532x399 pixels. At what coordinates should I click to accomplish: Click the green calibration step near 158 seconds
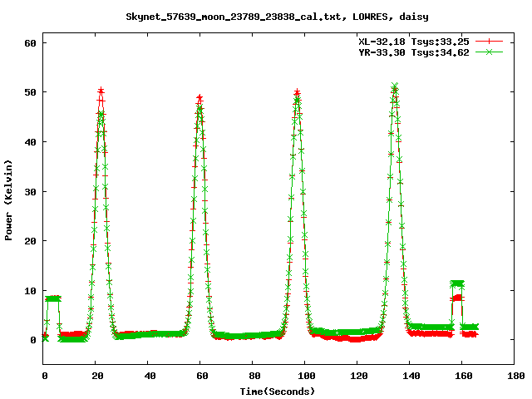pos(457,283)
